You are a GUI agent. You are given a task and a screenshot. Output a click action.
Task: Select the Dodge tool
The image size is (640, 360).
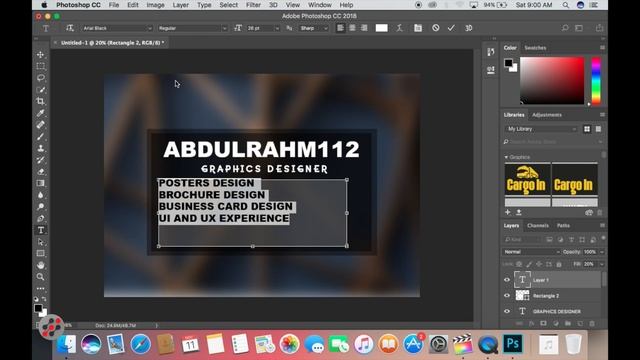(x=40, y=207)
